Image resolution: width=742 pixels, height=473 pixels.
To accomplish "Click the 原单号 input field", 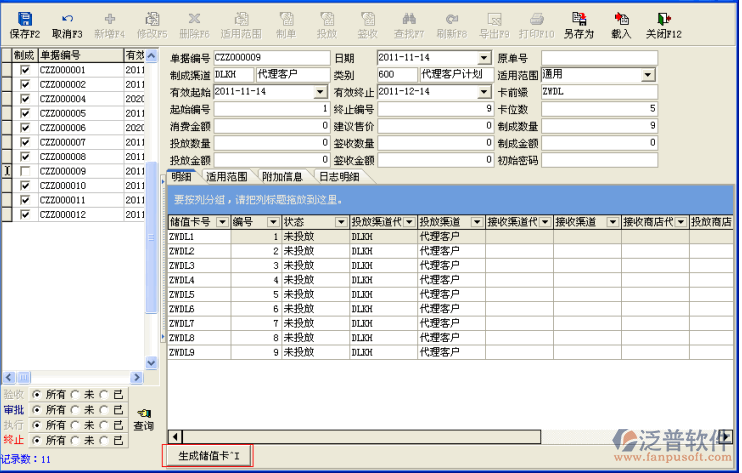I will pyautogui.click(x=598, y=58).
